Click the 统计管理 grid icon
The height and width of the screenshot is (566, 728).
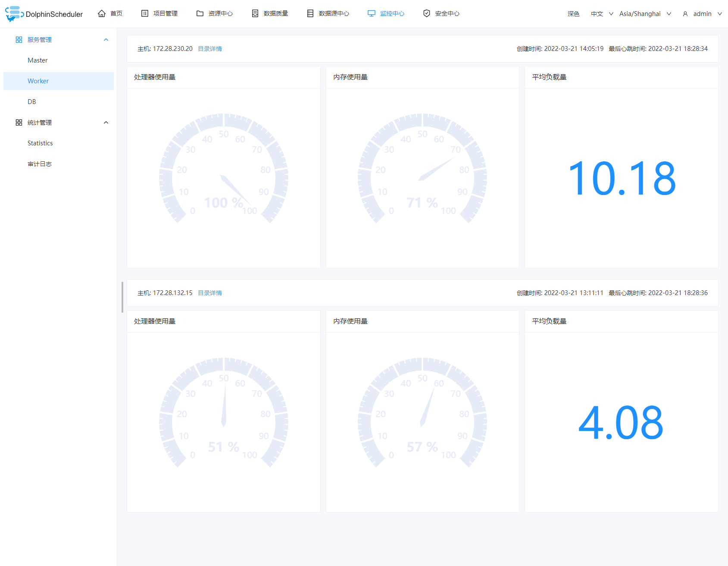[x=19, y=123]
